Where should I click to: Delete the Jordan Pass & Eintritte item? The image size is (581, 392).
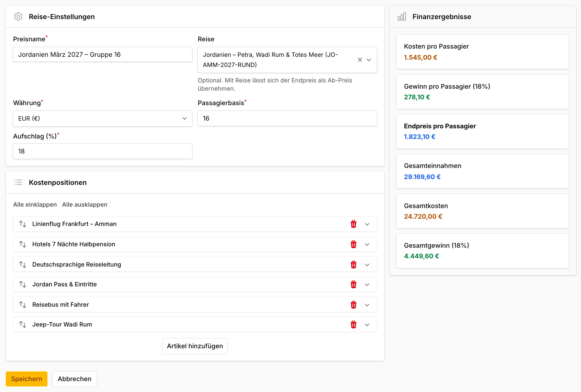tap(353, 284)
